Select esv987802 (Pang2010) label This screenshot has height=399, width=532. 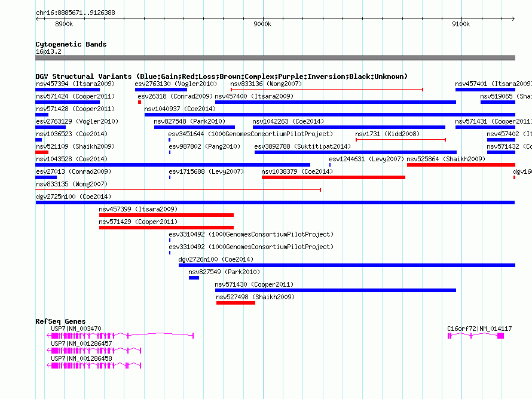pyautogui.click(x=204, y=146)
